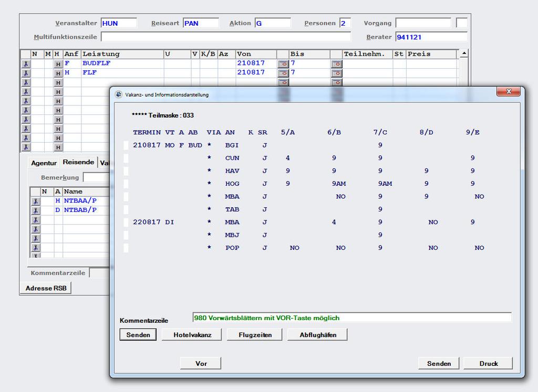The height and width of the screenshot is (392, 538).
Task: Focus the Personen field
Action: click(x=345, y=23)
